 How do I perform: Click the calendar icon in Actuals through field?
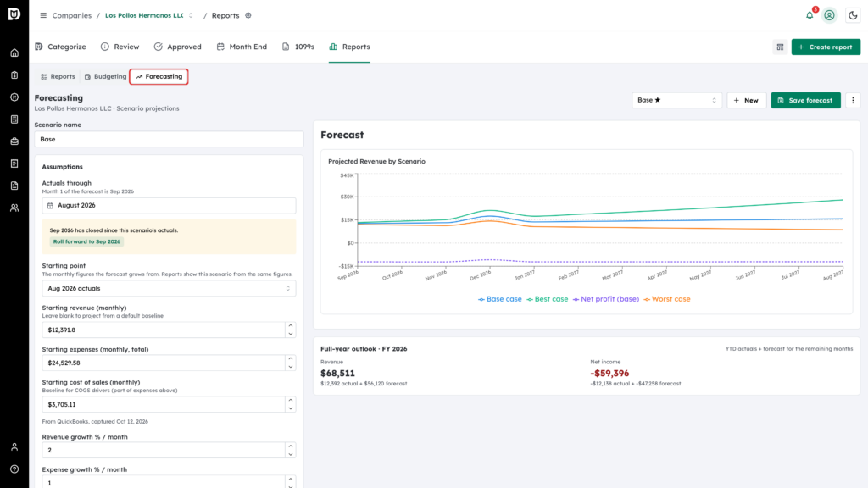point(50,205)
